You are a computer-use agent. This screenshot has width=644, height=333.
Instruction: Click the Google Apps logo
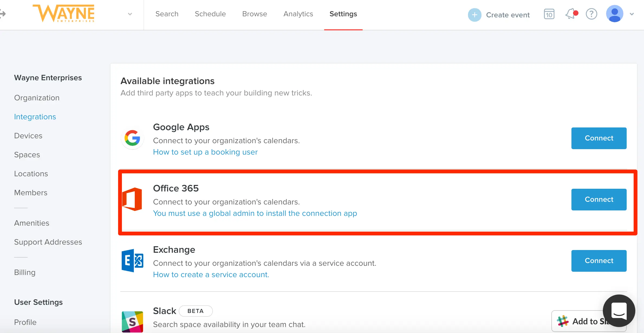132,138
